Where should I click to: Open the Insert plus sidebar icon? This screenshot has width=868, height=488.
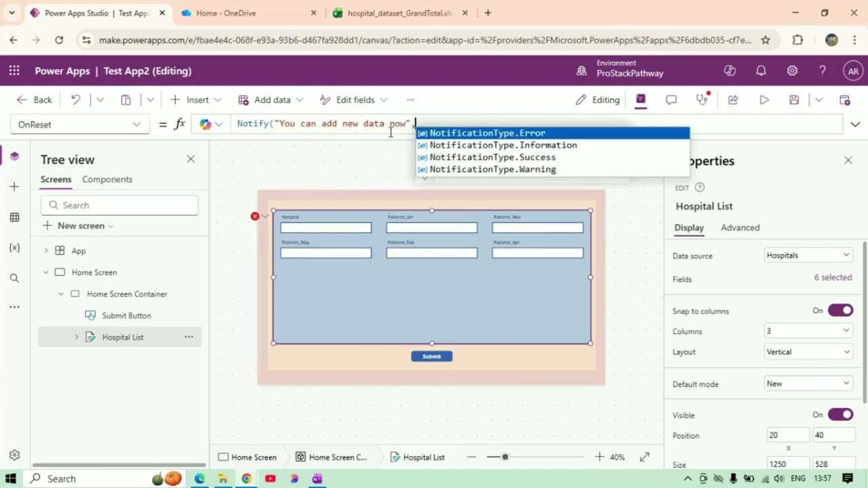[x=14, y=186]
